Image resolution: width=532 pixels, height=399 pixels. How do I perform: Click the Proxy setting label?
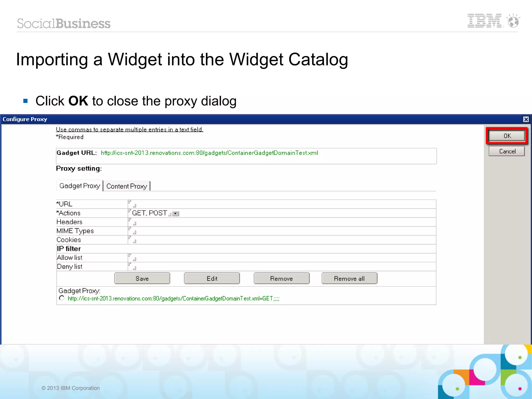(x=79, y=168)
